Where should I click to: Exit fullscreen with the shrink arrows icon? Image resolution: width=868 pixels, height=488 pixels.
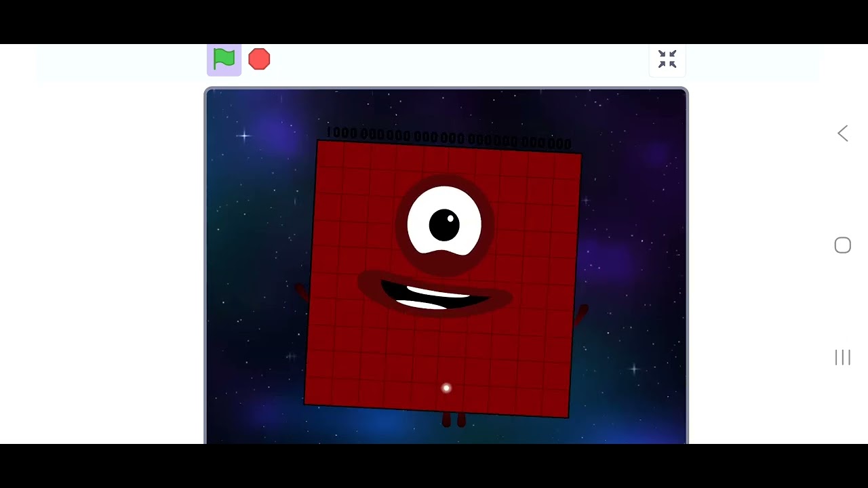pyautogui.click(x=667, y=60)
